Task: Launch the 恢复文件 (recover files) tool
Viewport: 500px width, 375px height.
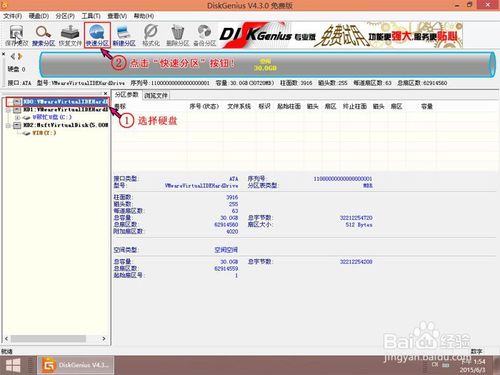Action: click(x=70, y=35)
